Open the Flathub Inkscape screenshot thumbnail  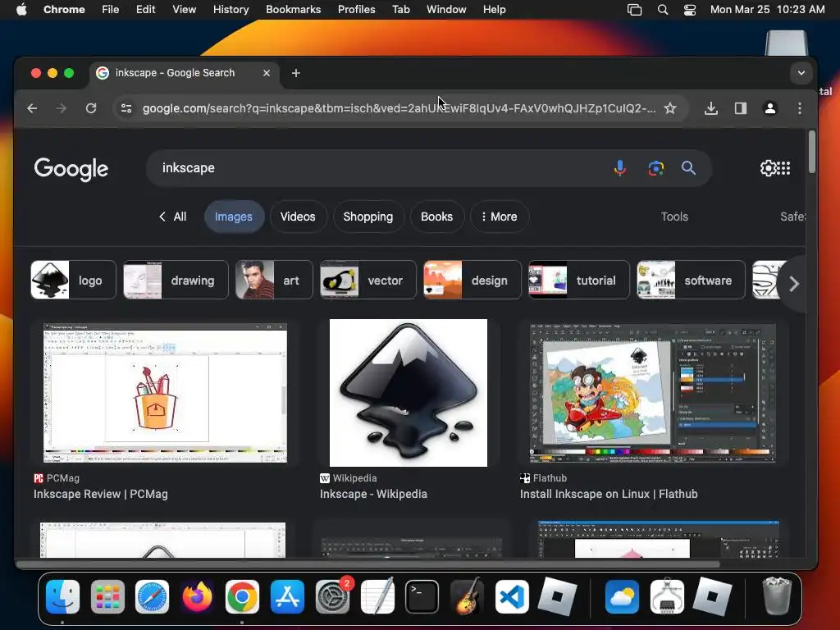652,393
